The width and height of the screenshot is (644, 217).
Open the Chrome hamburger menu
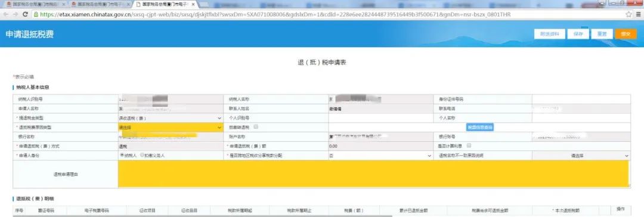tap(638, 14)
